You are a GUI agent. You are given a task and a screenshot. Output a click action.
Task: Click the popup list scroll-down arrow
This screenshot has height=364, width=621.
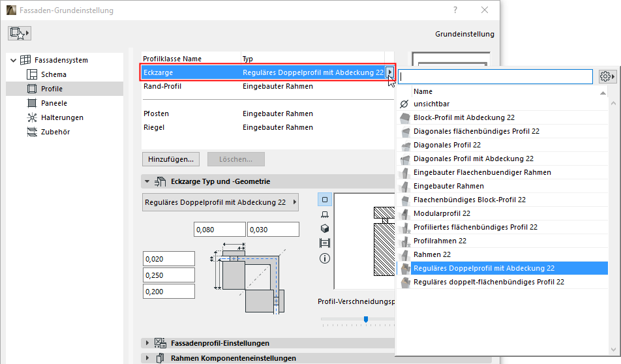coord(613,350)
